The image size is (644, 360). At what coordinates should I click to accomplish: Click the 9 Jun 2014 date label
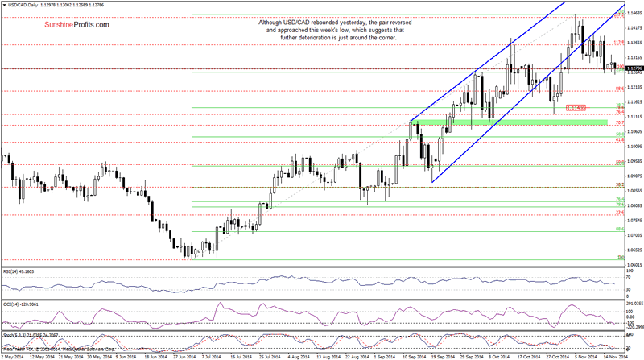[x=126, y=357]
